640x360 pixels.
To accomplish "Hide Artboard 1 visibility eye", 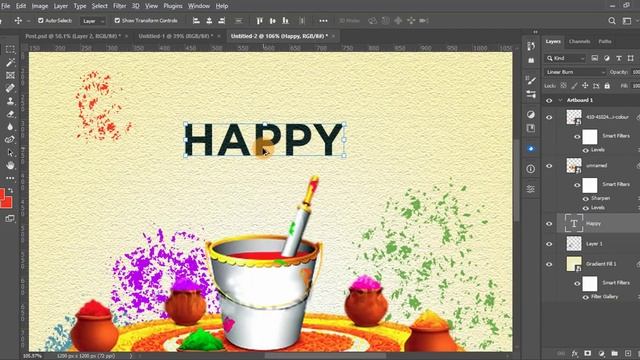I will (549, 100).
